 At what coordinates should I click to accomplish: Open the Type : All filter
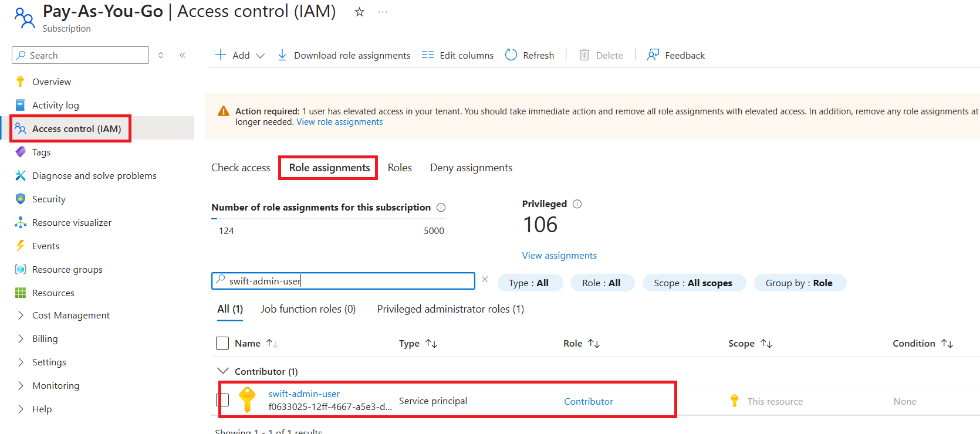pyautogui.click(x=530, y=283)
